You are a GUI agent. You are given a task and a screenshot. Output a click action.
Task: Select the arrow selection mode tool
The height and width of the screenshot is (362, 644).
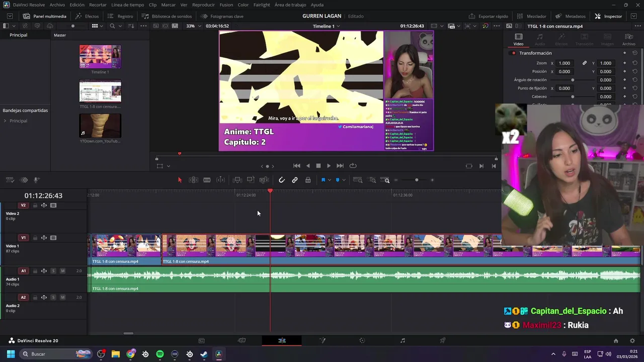pos(180,180)
